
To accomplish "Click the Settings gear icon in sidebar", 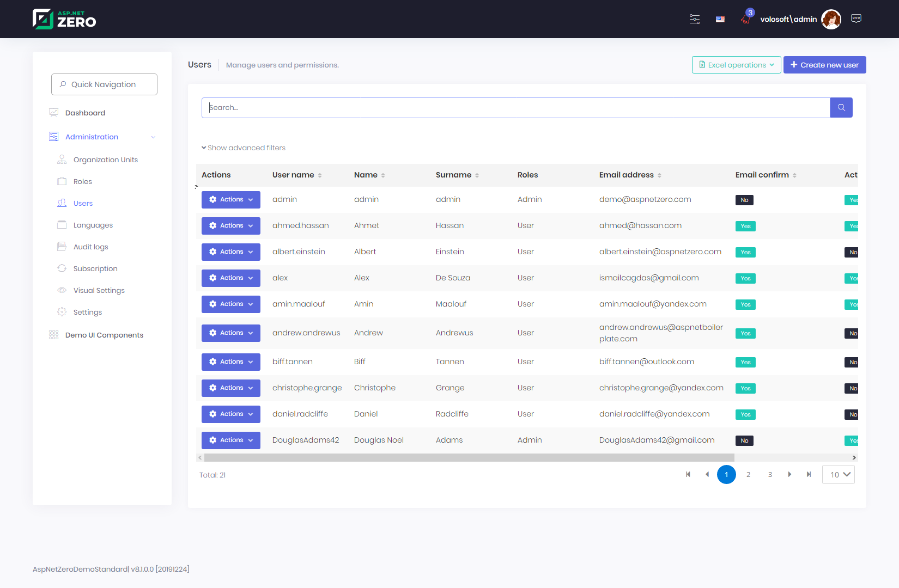I will point(62,312).
